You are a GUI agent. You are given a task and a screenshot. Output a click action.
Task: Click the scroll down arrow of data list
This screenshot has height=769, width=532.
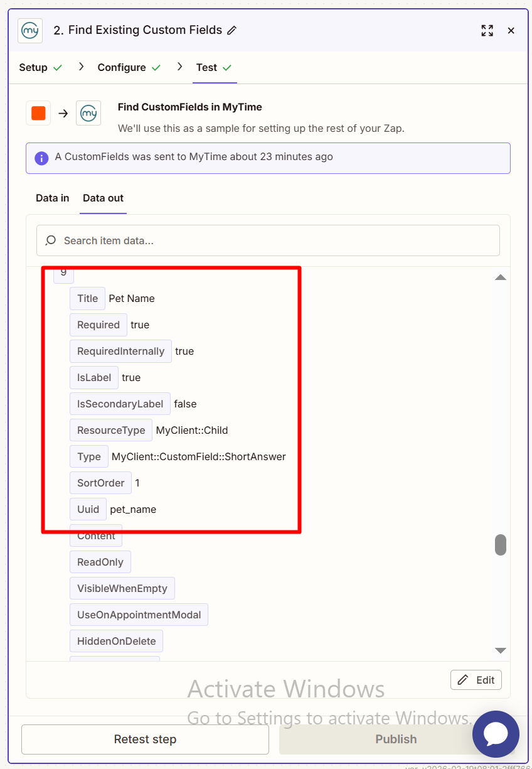tap(501, 650)
